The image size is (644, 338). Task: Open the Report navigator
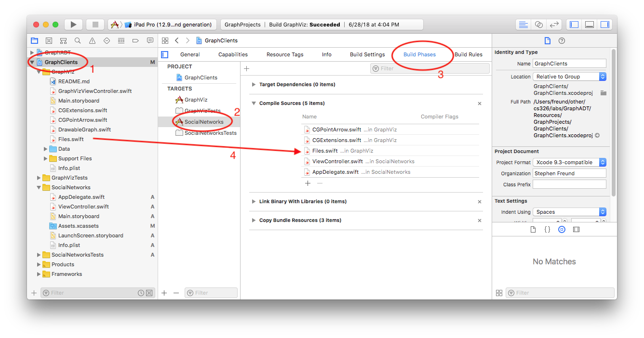(x=150, y=40)
